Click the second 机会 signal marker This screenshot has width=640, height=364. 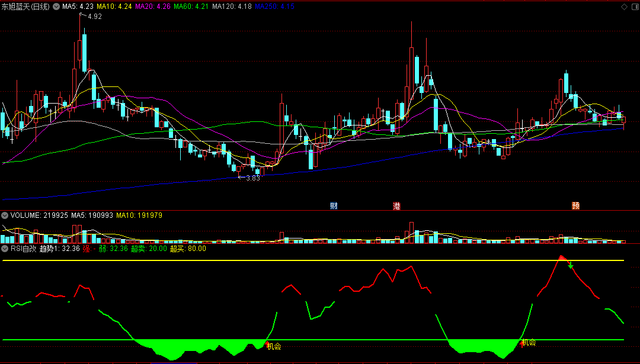point(529,342)
